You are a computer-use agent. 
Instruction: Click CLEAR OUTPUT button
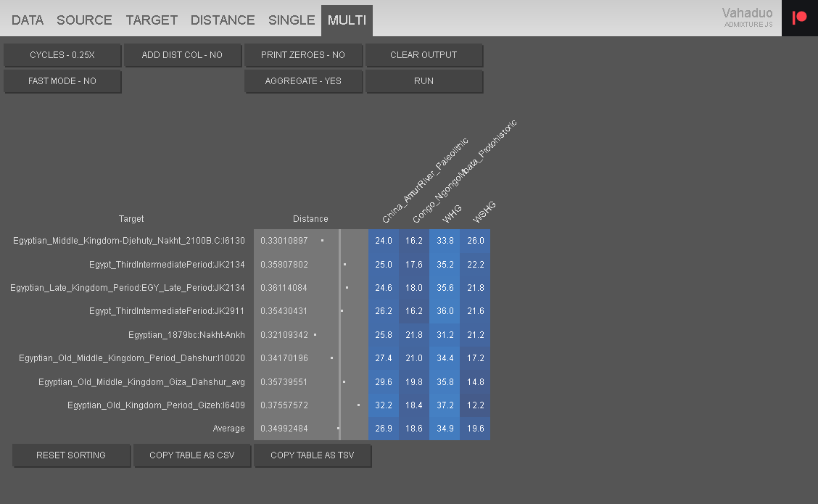point(424,55)
